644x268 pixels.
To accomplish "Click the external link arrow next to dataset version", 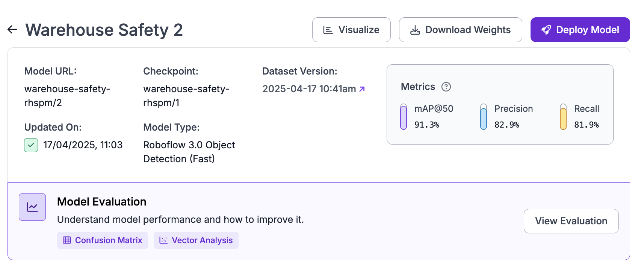I will coord(362,89).
